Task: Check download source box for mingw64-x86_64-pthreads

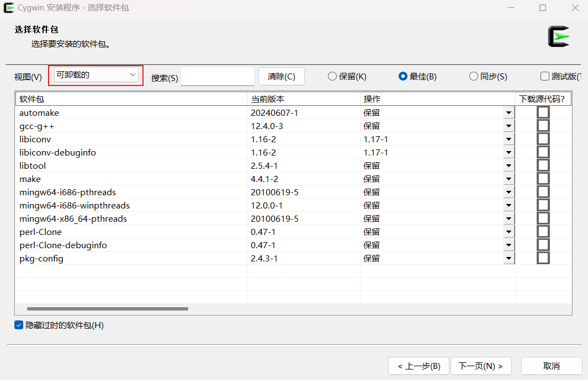Action: (x=543, y=218)
